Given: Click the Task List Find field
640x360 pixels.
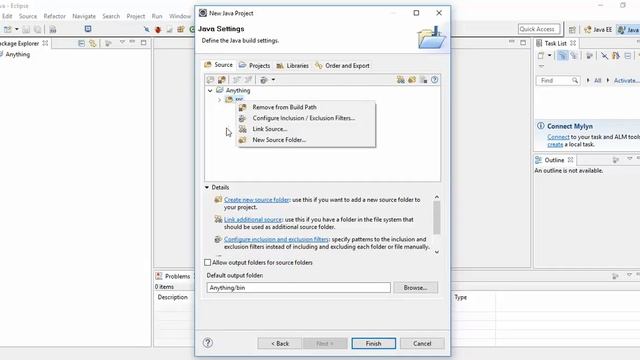Looking at the screenshot, I should click(x=558, y=81).
